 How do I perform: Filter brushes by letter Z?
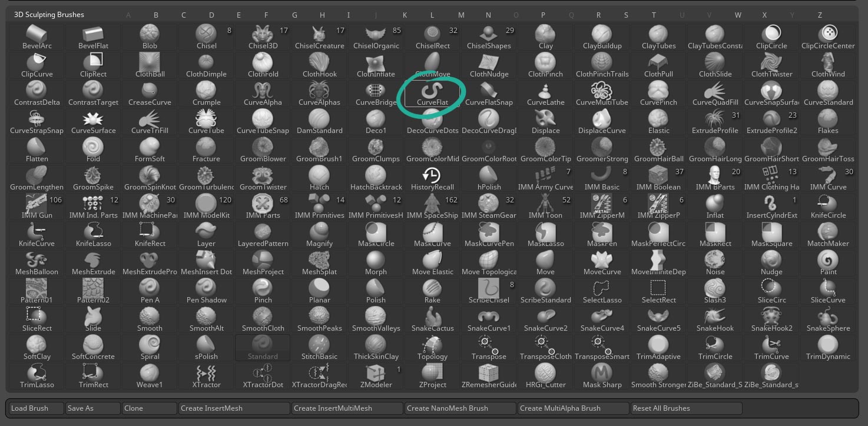coord(820,15)
